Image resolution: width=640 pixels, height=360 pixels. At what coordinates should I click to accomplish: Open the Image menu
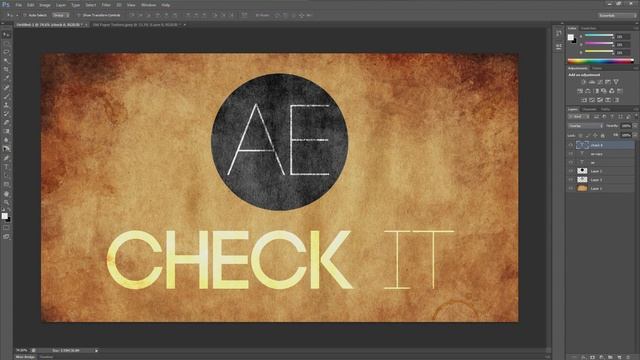click(44, 5)
